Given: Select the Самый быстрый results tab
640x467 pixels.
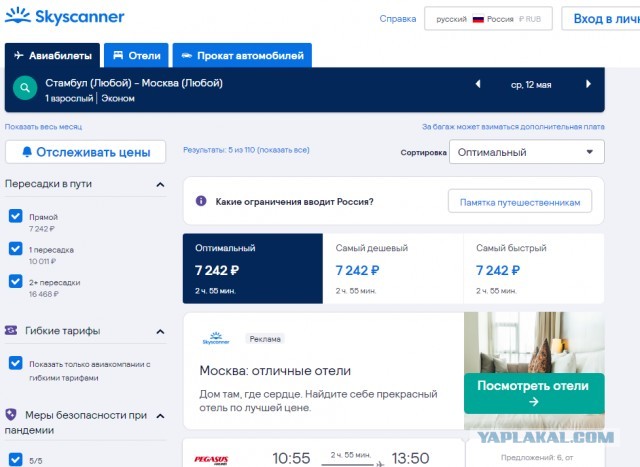Looking at the screenshot, I should coord(534,268).
